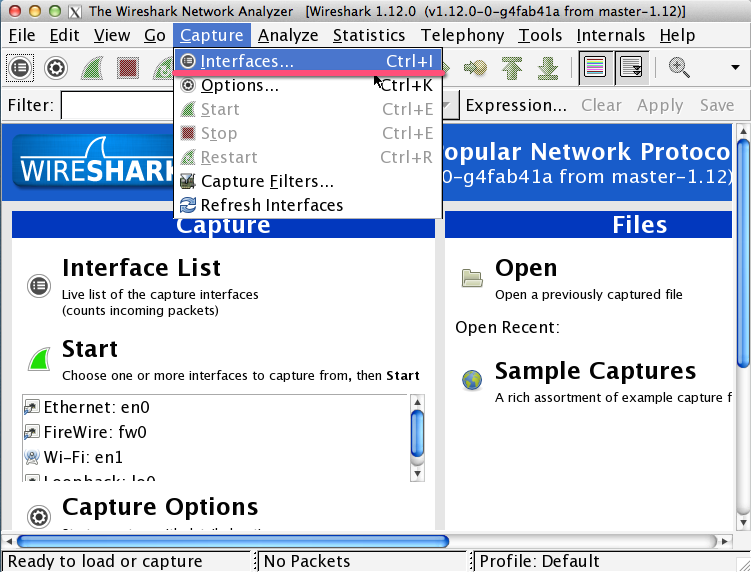Image resolution: width=751 pixels, height=572 pixels.
Task: Click the Clear filter button
Action: [601, 105]
